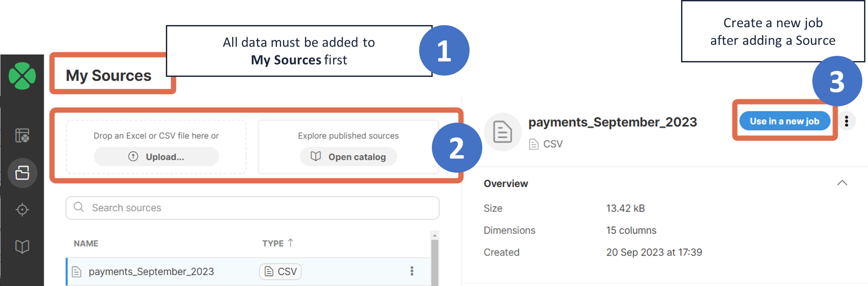
Task: Open the three-dot menu next to Use in a new job
Action: click(846, 121)
